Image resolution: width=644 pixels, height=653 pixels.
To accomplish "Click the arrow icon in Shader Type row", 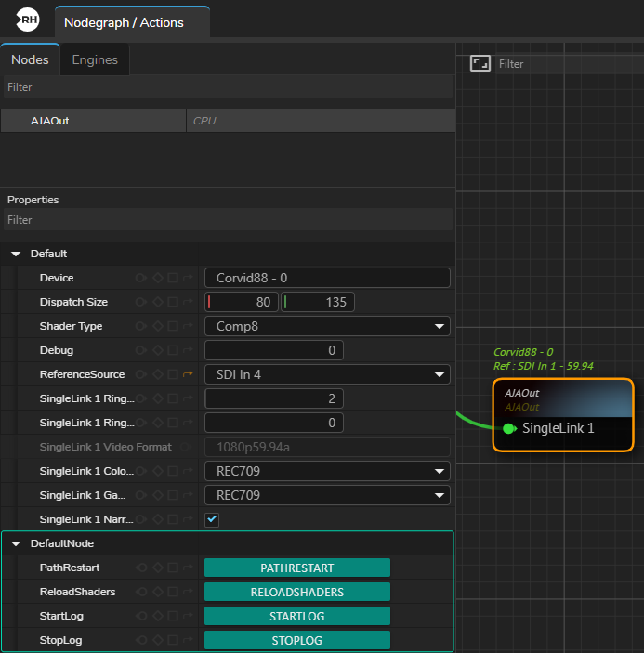I will 188,326.
